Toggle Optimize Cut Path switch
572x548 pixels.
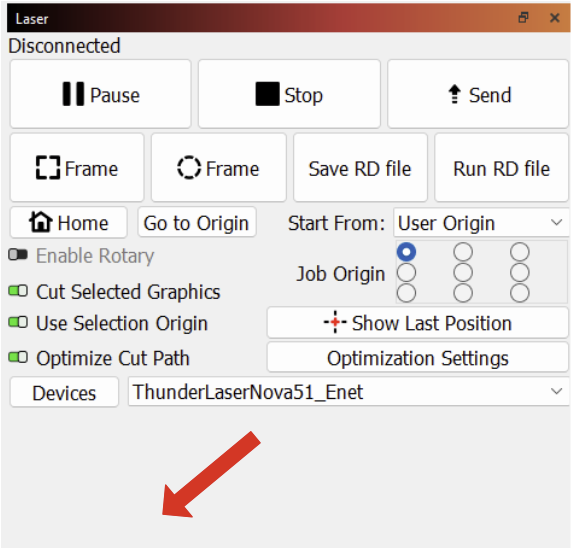coord(18,358)
